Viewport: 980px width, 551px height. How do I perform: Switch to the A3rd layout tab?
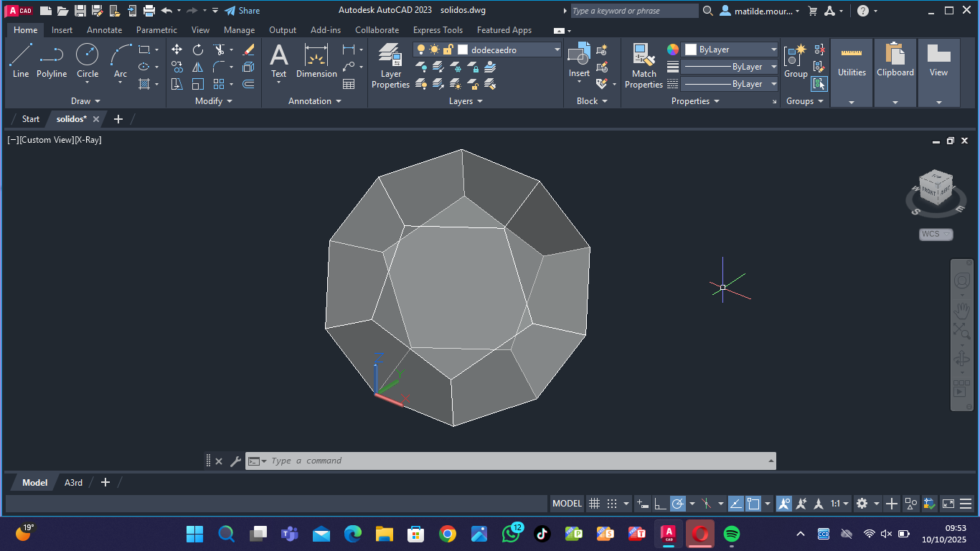tap(73, 483)
